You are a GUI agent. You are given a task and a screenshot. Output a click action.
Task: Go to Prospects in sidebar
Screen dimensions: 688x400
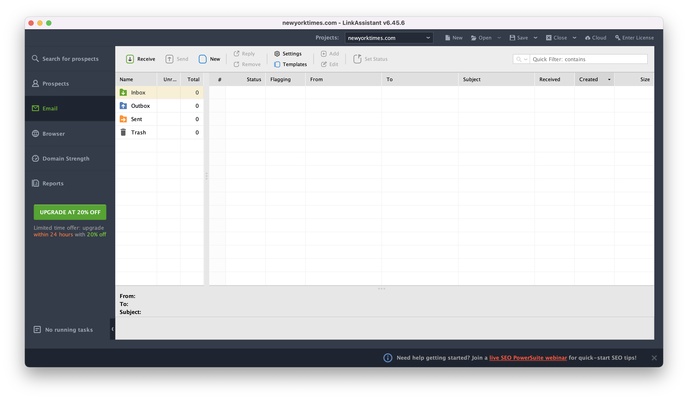click(x=50, y=83)
